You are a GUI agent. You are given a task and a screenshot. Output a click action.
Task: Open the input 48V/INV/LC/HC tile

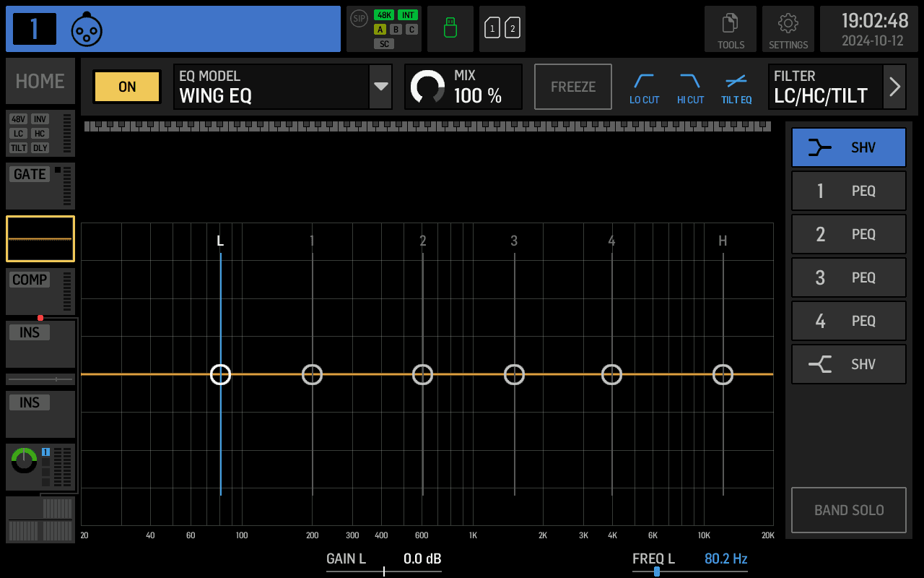click(40, 134)
